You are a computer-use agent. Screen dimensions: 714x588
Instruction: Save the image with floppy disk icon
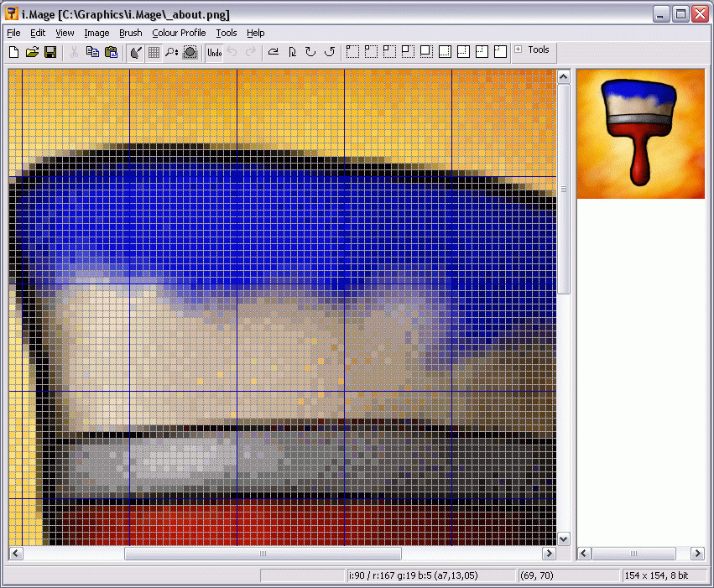(x=50, y=52)
